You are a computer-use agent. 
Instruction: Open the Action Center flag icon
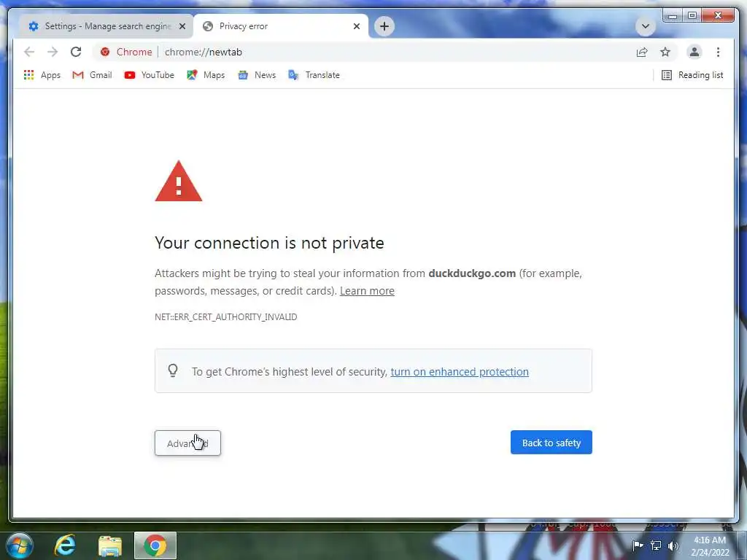pos(638,545)
